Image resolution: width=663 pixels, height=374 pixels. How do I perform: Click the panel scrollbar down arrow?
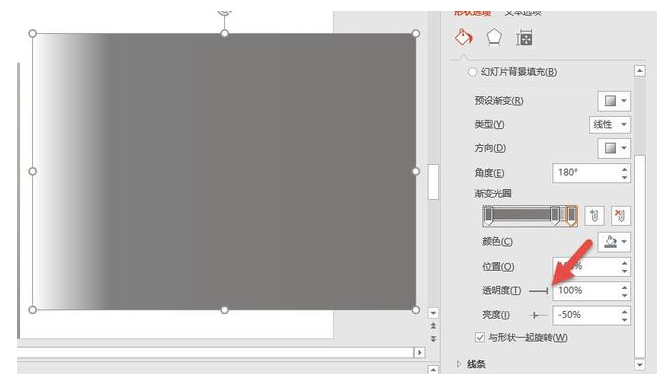tap(640, 364)
